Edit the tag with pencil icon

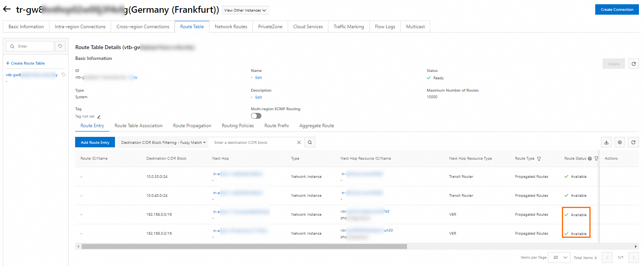pyautogui.click(x=99, y=116)
